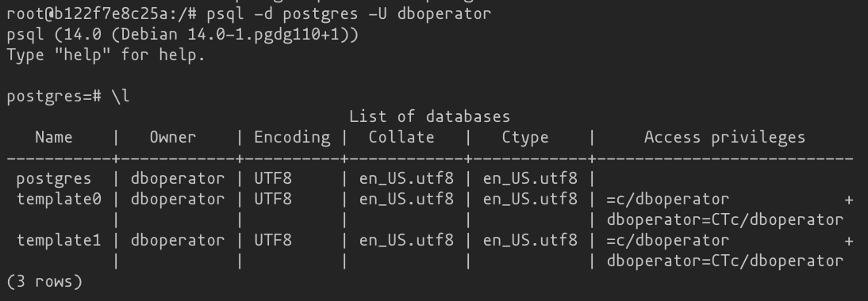The width and height of the screenshot is (868, 301).
Task: Select the Owner column header
Action: pyautogui.click(x=173, y=137)
